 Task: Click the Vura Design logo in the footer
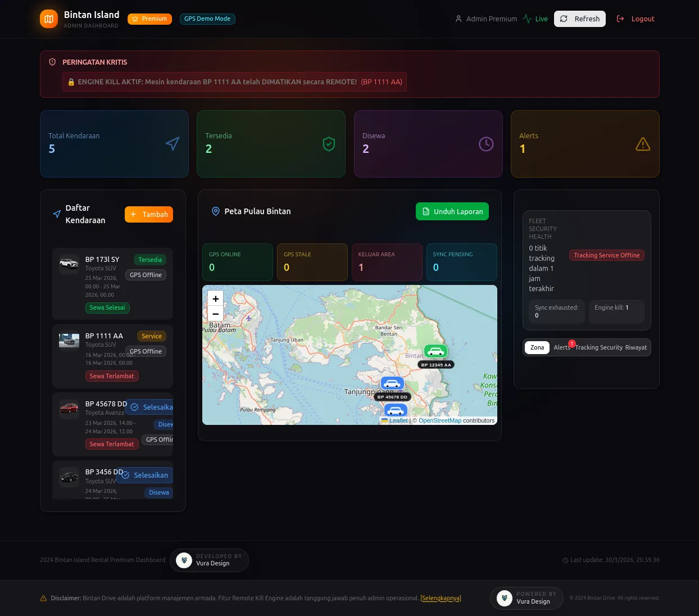pos(184,560)
